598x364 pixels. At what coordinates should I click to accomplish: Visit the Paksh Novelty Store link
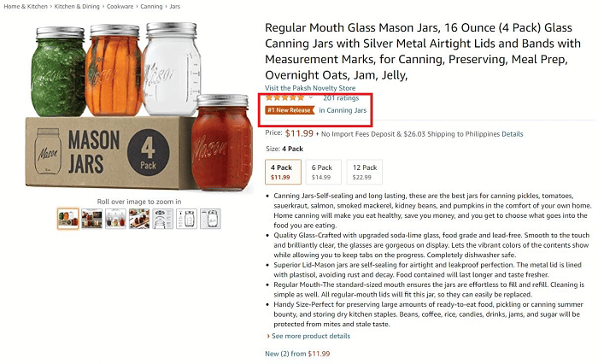click(310, 88)
